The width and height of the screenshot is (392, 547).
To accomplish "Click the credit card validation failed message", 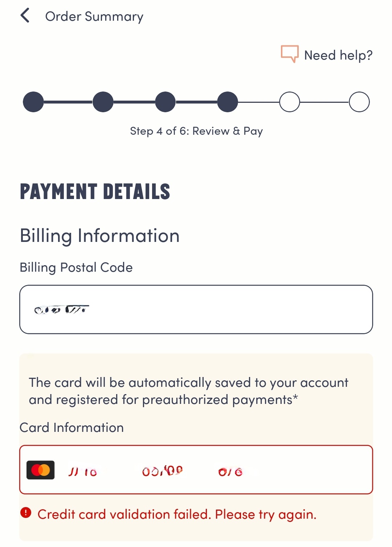I will pos(177,514).
